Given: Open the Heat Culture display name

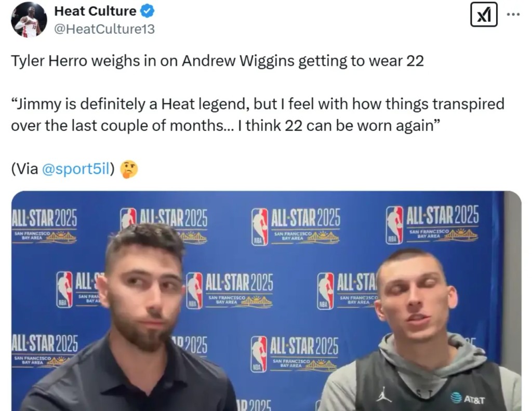Looking at the screenshot, I should pyautogui.click(x=96, y=11).
